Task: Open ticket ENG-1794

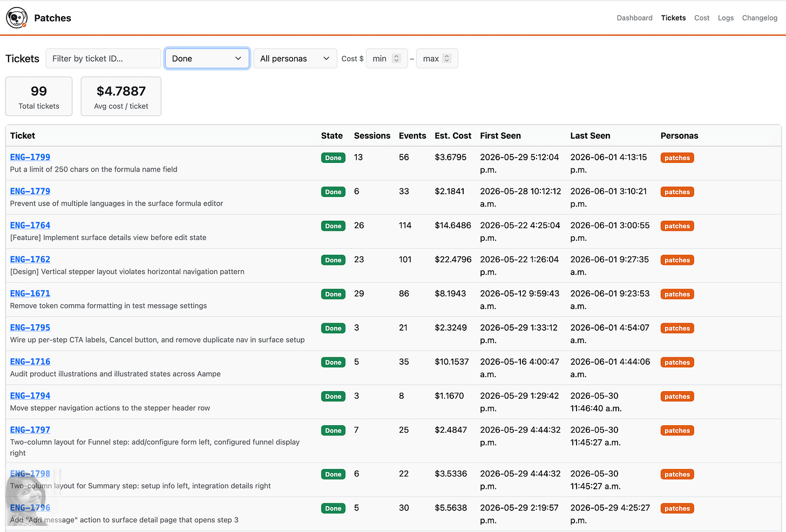Action: [30, 395]
